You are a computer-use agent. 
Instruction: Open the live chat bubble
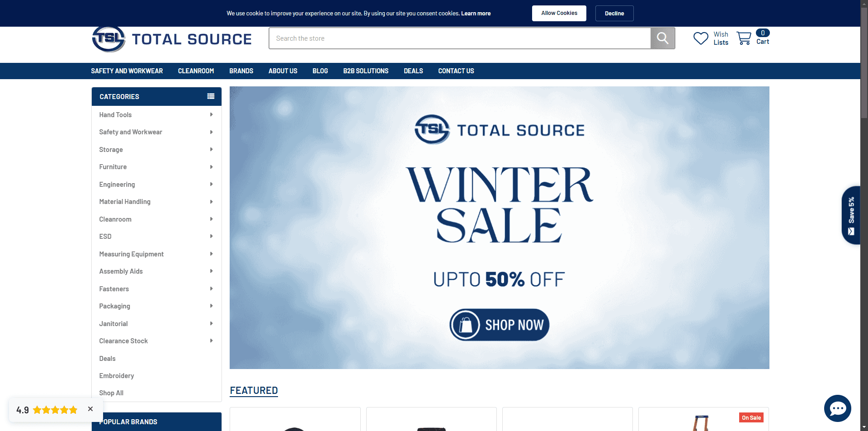pyautogui.click(x=837, y=408)
